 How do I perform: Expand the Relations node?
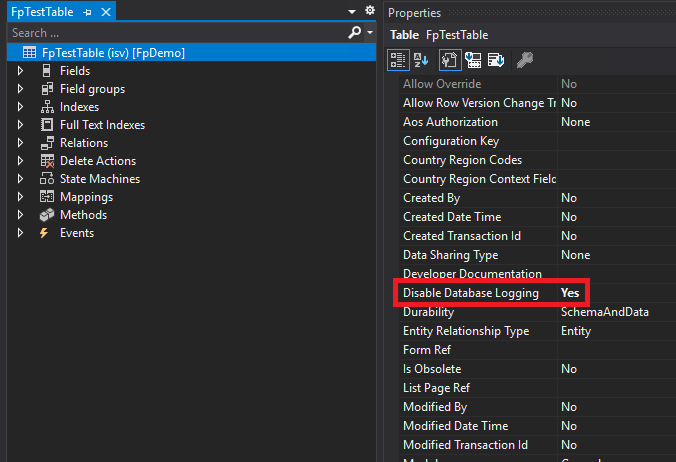(20, 143)
